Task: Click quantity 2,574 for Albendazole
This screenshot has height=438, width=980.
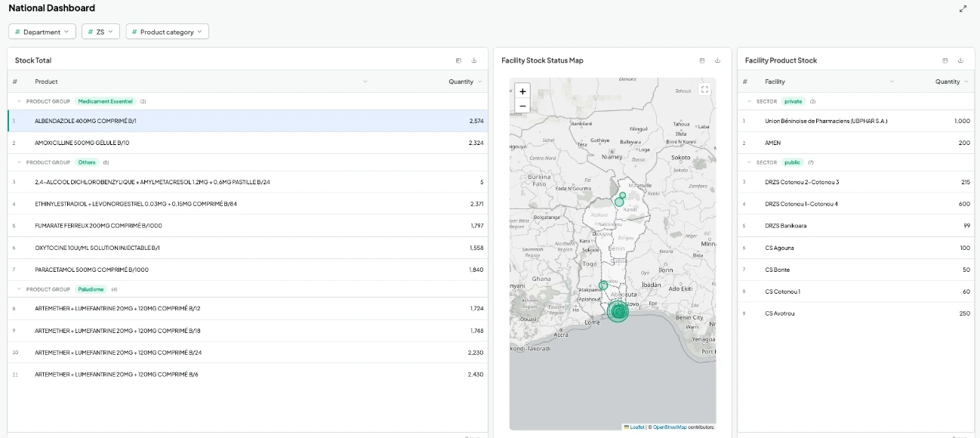Action: point(476,121)
